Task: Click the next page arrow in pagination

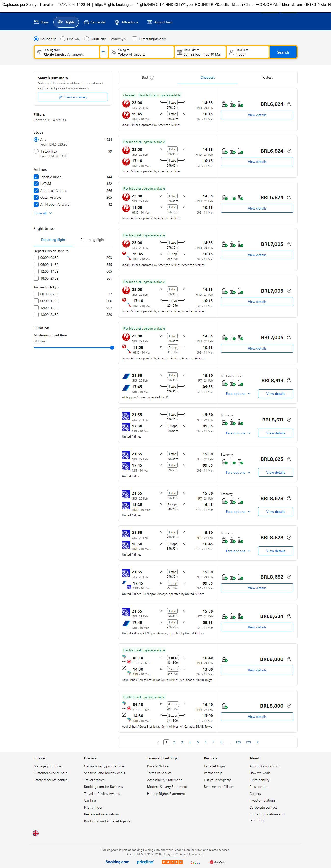Action: click(258, 742)
